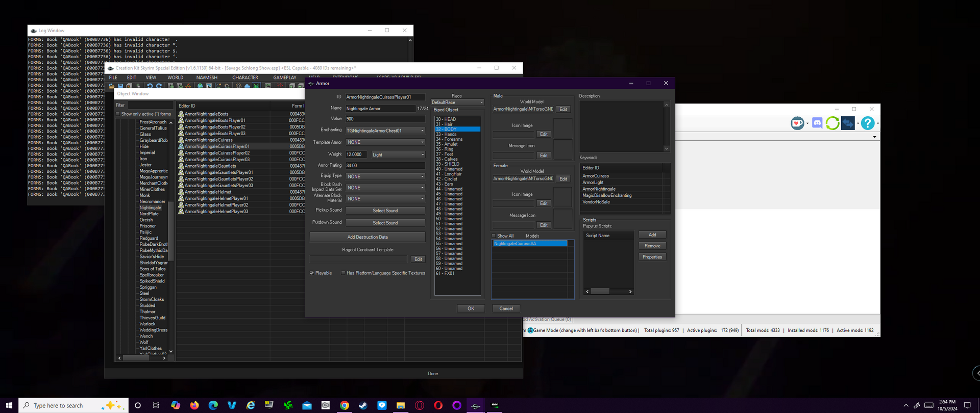Open the FILE menu in Creation Kit
980x413 pixels.
pyautogui.click(x=113, y=78)
